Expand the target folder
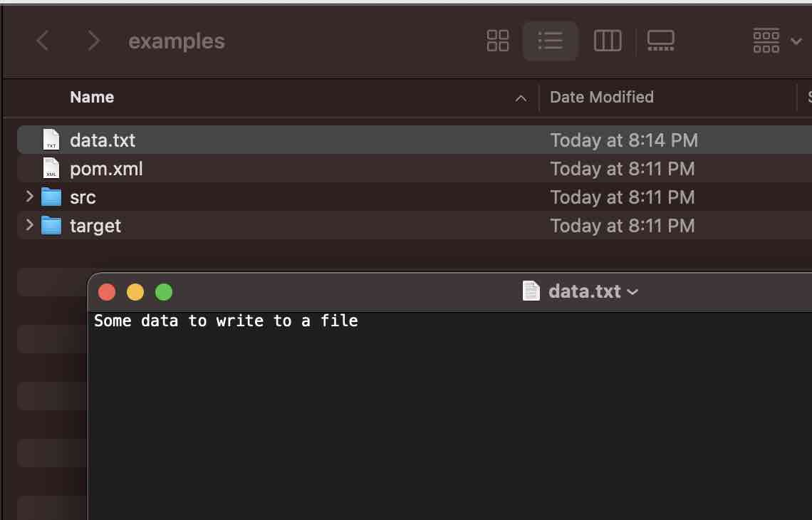This screenshot has width=812, height=520. coord(29,225)
